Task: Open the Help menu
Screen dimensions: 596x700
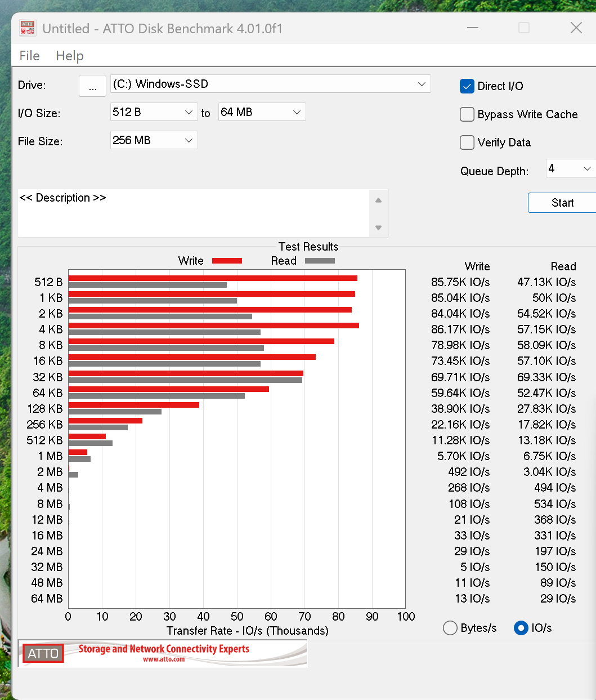Action: [70, 56]
